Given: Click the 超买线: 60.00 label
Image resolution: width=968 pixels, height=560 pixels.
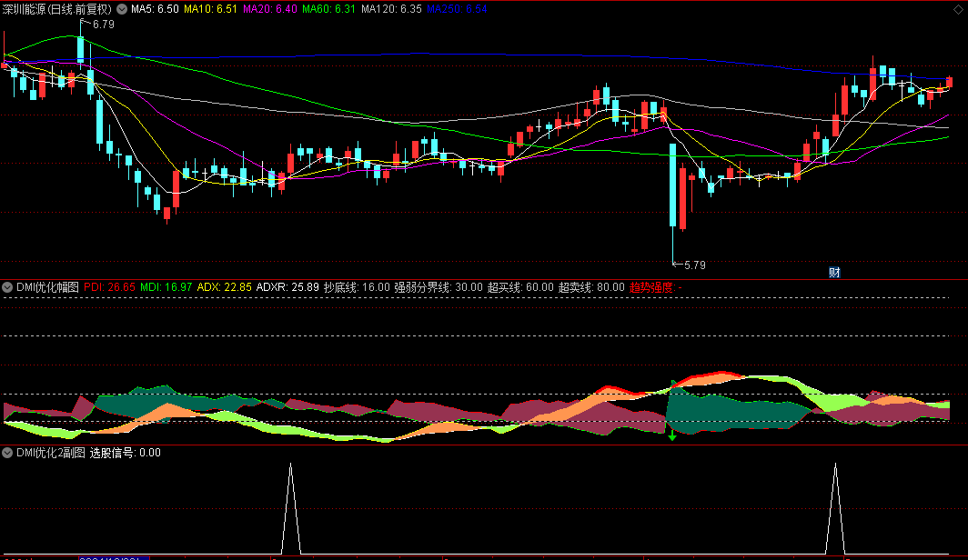Looking at the screenshot, I should [520, 287].
